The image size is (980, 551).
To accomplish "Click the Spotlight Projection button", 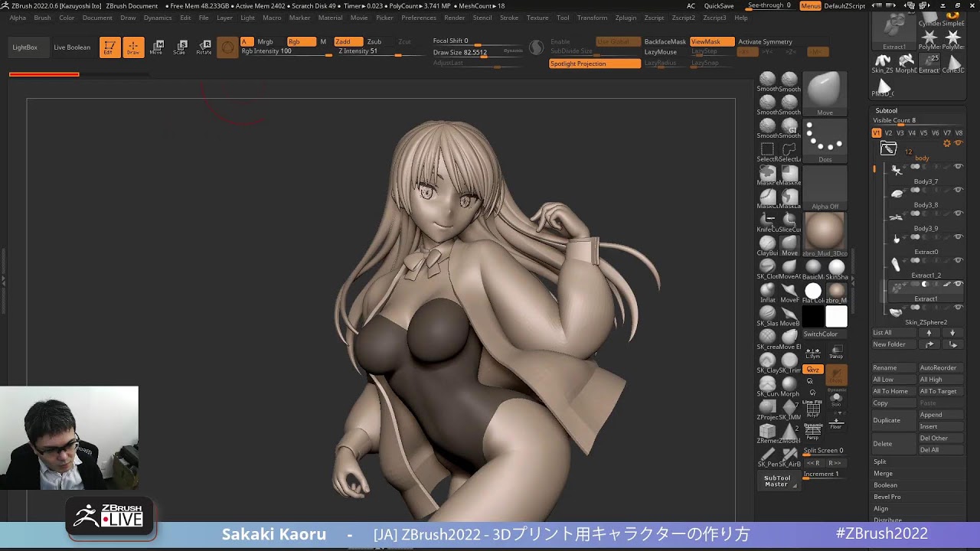I will (595, 64).
